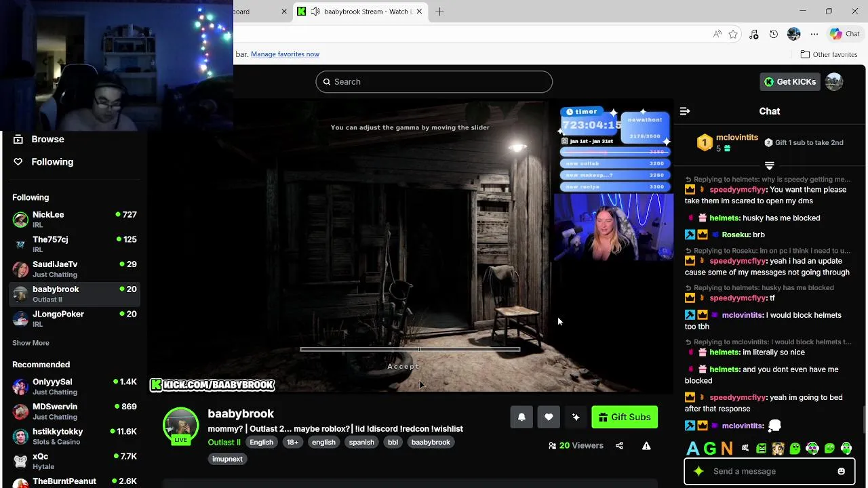868x488 pixels.
Task: Click the Outlast II category link
Action: coord(224,443)
